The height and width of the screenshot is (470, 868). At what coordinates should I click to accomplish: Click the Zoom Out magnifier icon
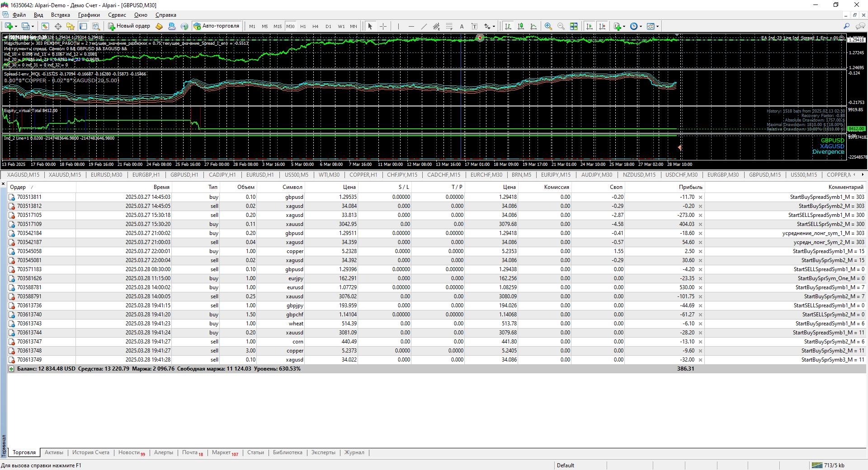click(561, 26)
